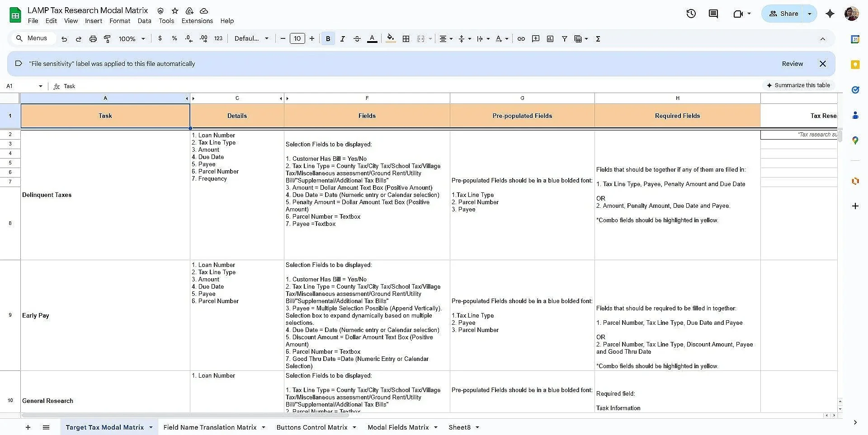Open version history
Viewport: 868px width, 435px height.
point(691,14)
